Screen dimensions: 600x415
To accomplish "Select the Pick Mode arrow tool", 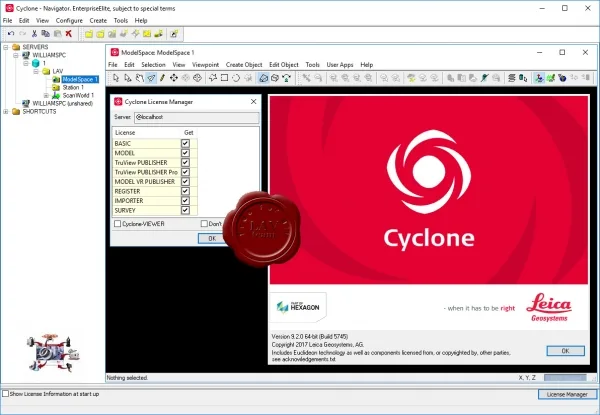I will pos(116,78).
